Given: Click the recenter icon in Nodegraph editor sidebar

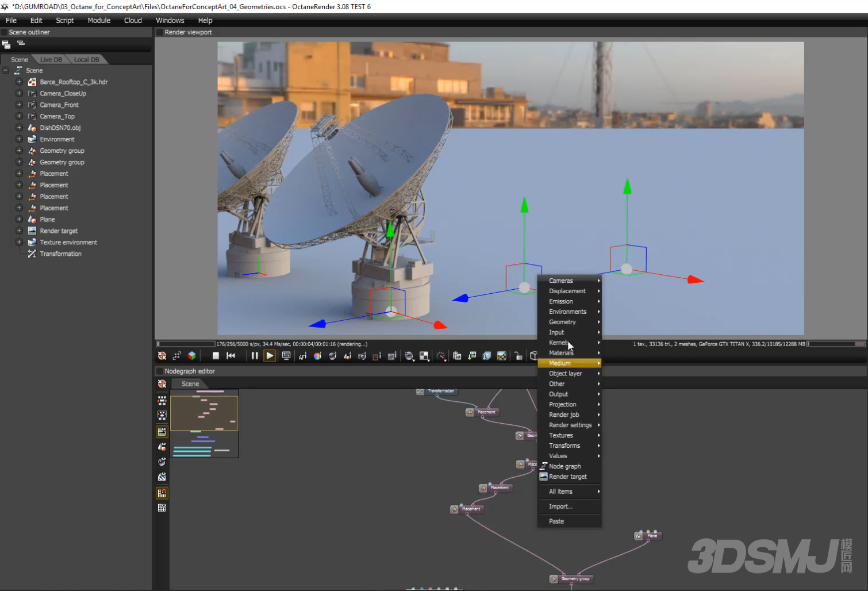Looking at the screenshot, I should click(x=162, y=383).
